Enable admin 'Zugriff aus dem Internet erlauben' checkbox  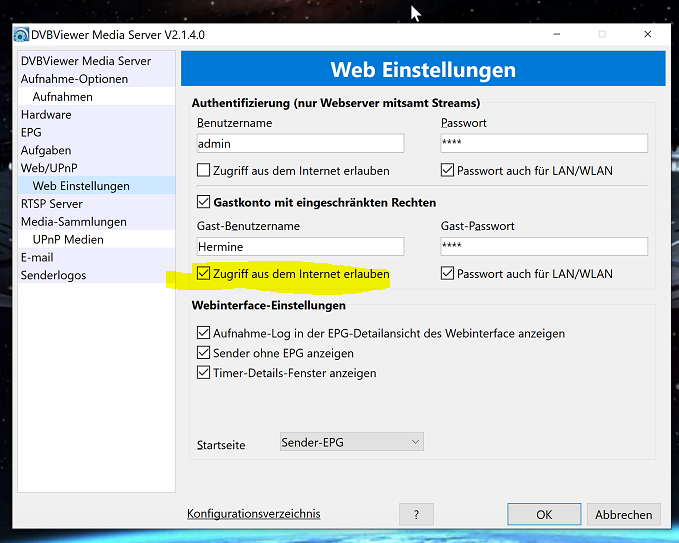pyautogui.click(x=203, y=170)
